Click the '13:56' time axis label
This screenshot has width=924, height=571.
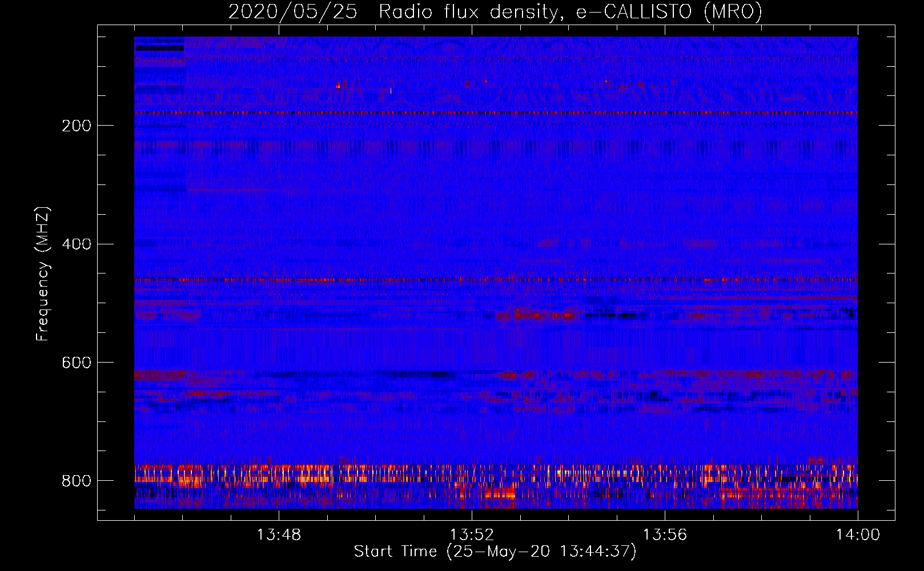(665, 535)
